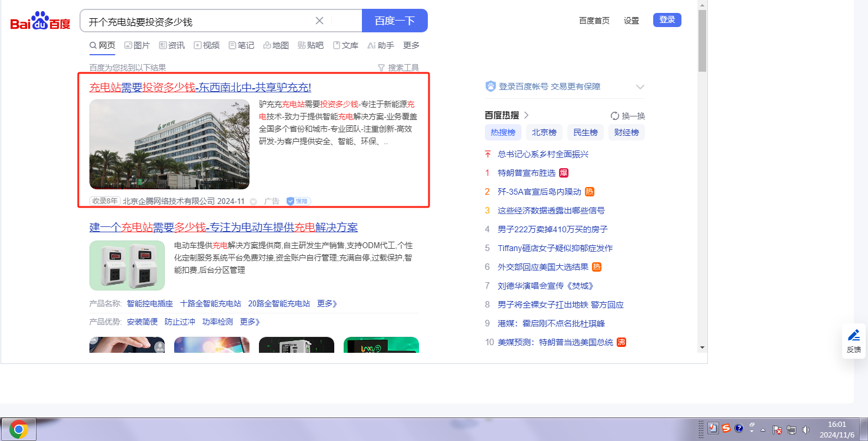Open hot search 美媒预测:特朗普当选美国总统

556,342
